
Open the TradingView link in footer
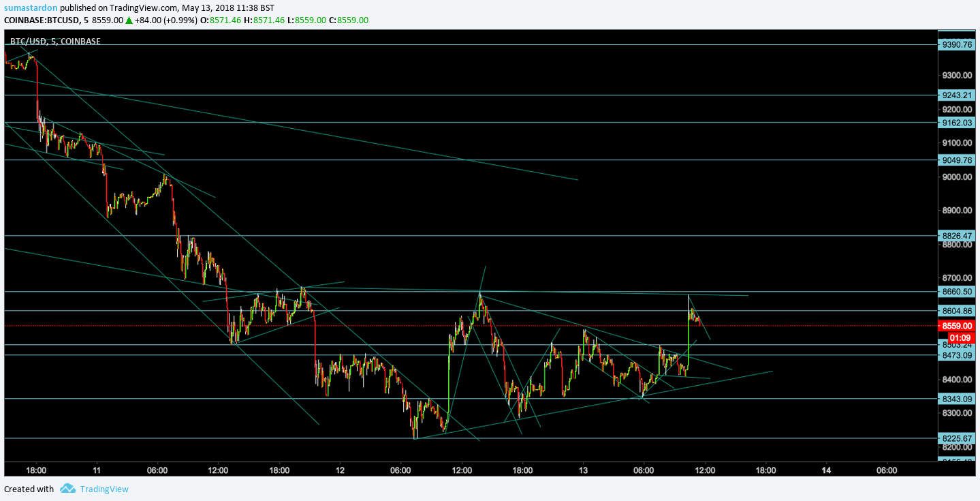coord(104,489)
